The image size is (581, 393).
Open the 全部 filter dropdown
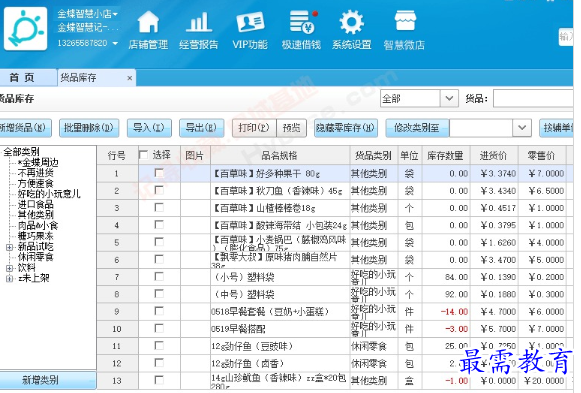(x=449, y=99)
